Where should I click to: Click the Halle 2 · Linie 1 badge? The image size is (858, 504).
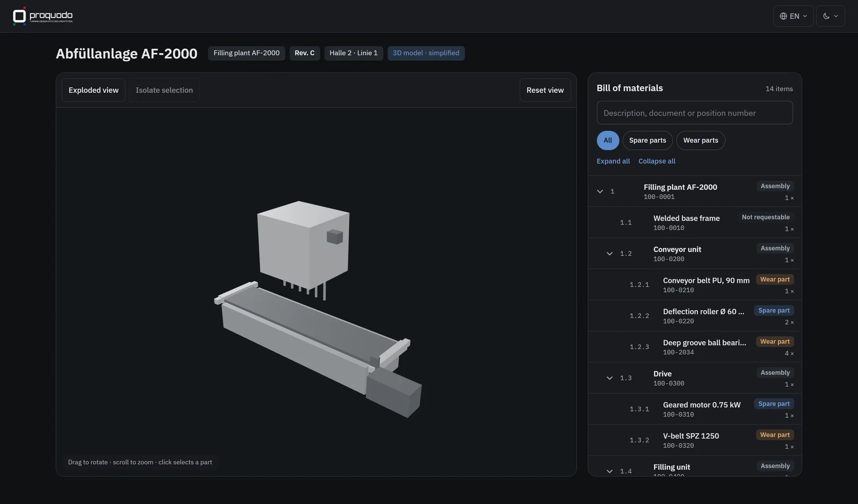coord(353,53)
